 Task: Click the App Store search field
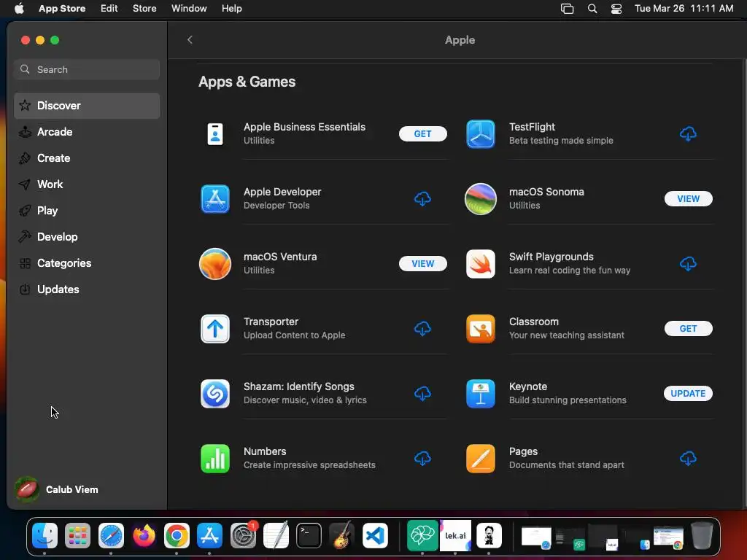pos(87,69)
